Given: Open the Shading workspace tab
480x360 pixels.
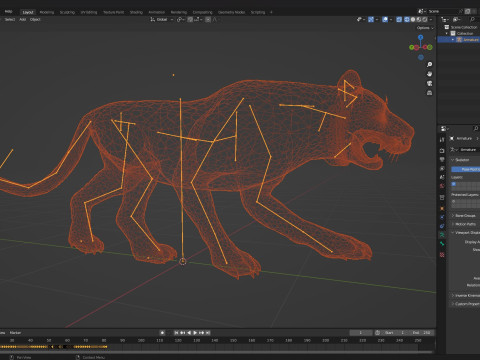Looking at the screenshot, I should point(136,12).
